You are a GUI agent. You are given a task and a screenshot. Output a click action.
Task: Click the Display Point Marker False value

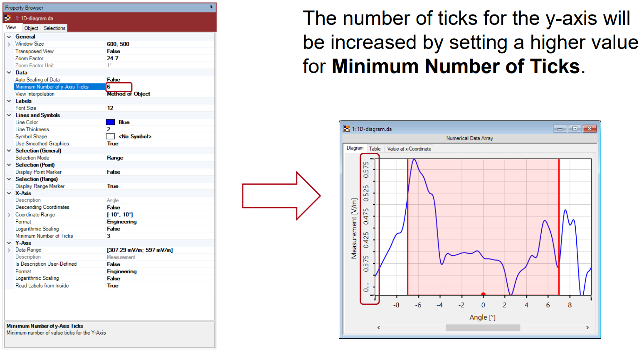[114, 172]
